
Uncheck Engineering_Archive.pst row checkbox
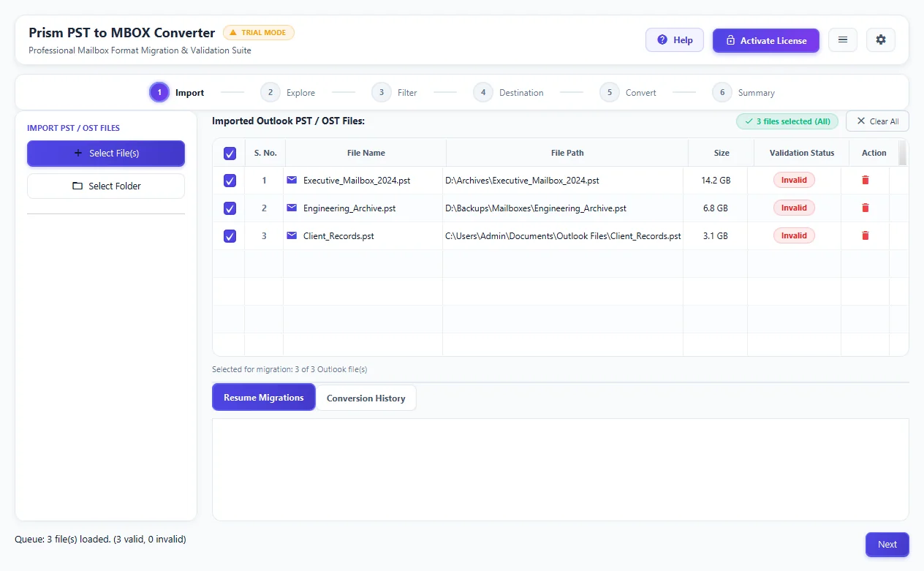coord(230,208)
